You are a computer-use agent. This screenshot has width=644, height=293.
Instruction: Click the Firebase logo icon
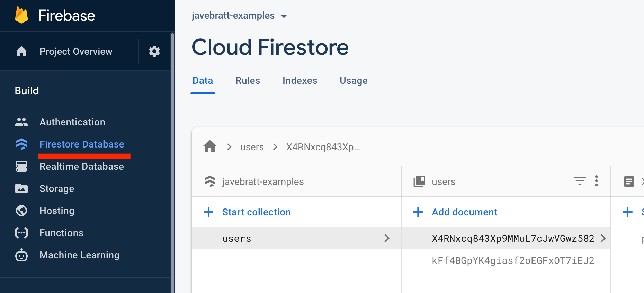coord(21,15)
